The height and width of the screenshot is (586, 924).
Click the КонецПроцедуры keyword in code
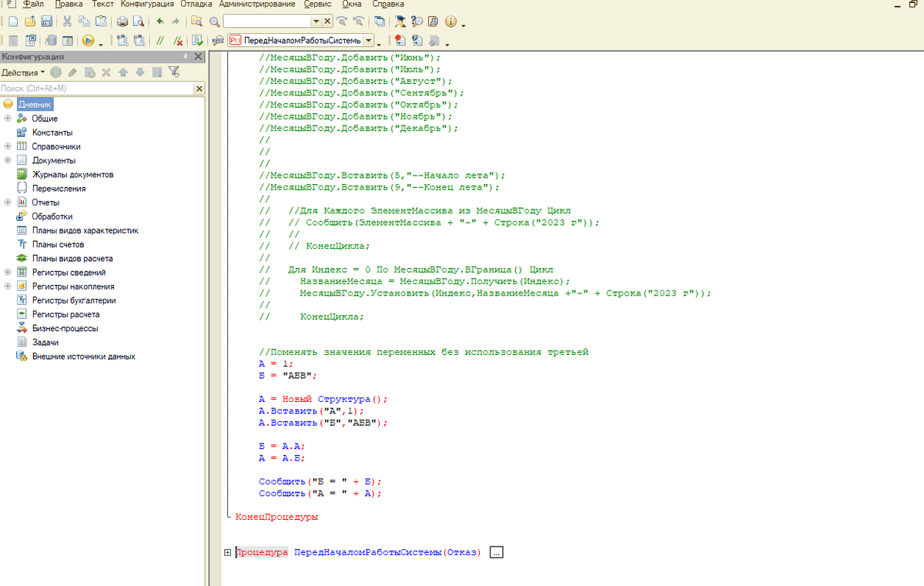pos(276,517)
